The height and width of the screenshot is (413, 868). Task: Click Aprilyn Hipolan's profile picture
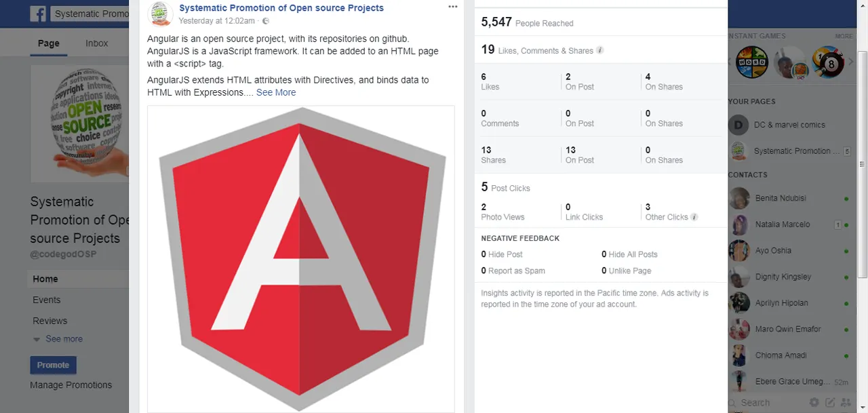point(738,303)
